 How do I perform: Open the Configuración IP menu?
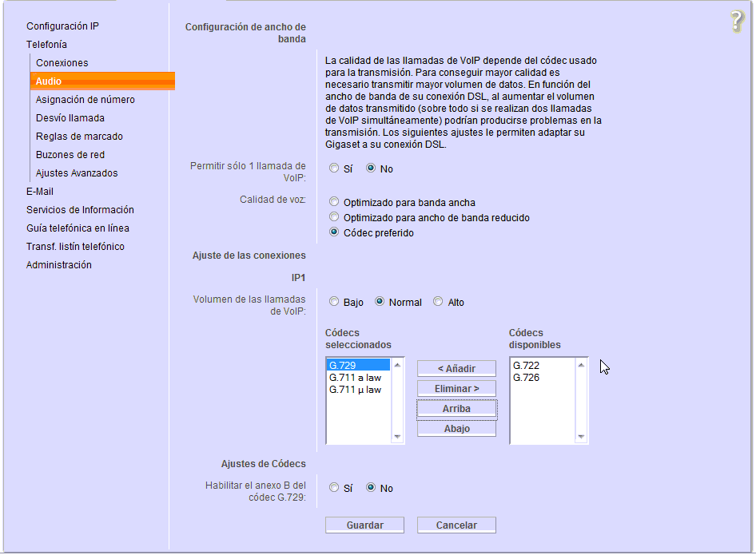[62, 26]
